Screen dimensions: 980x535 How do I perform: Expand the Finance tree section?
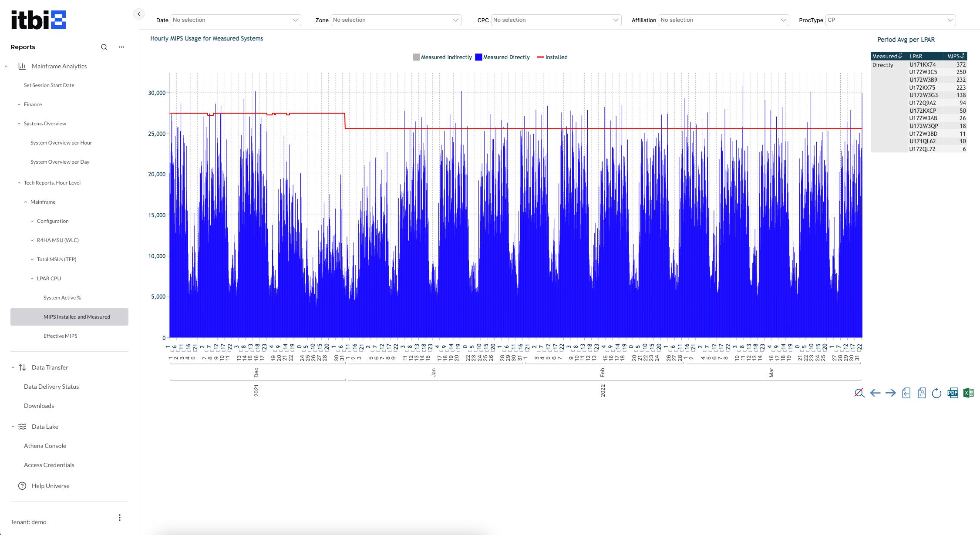tap(33, 104)
